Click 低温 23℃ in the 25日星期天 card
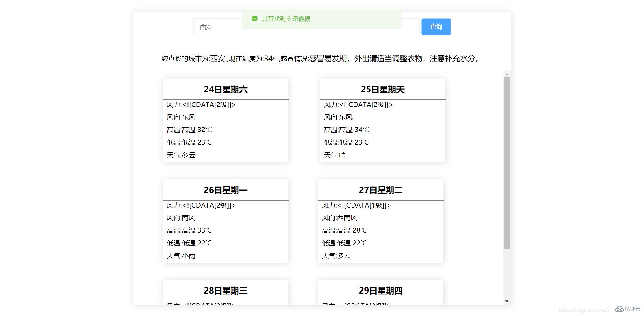 tap(346, 142)
